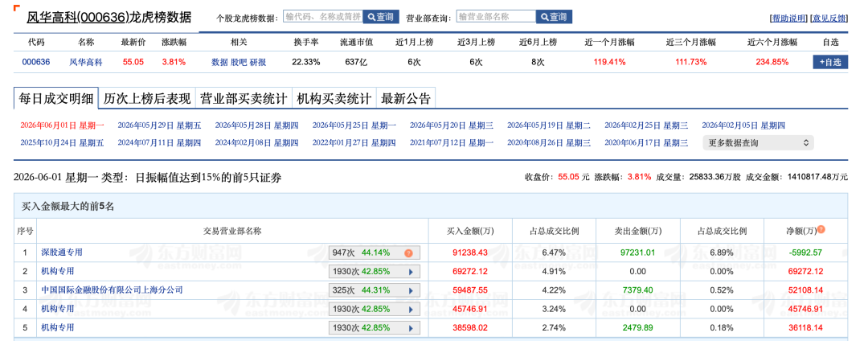This screenshot has height=341, width=868.
Task: Open 意见反馈 link
Action: 829,18
